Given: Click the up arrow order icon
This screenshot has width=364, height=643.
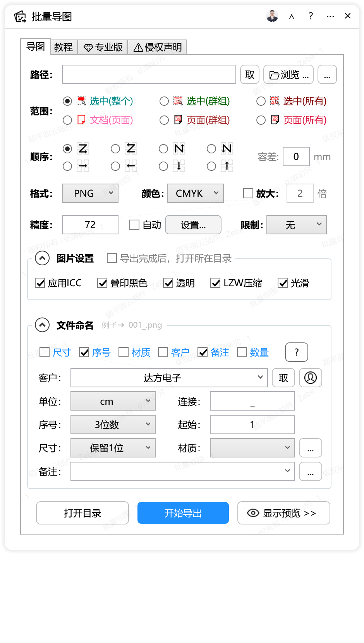Looking at the screenshot, I should (227, 166).
